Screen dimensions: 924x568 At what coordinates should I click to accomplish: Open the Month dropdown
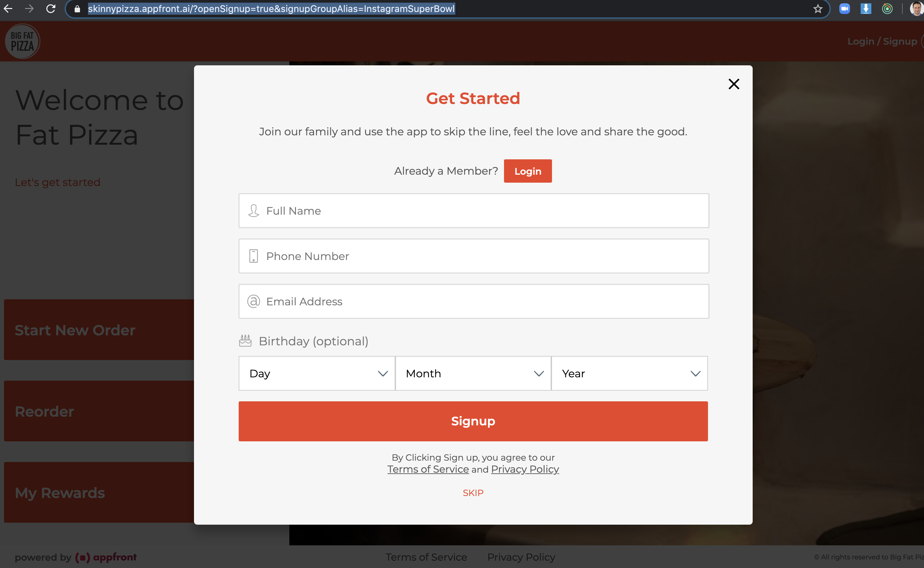point(473,373)
